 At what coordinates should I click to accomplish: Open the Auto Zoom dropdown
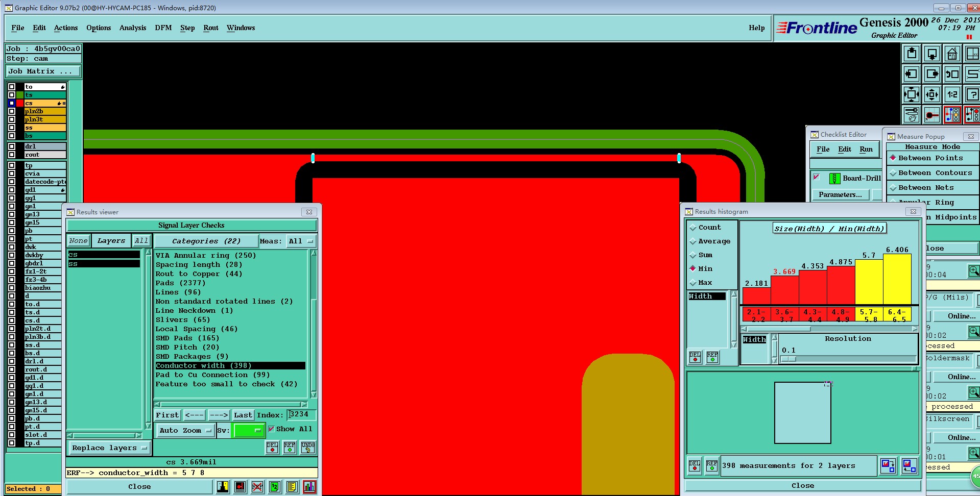[185, 431]
